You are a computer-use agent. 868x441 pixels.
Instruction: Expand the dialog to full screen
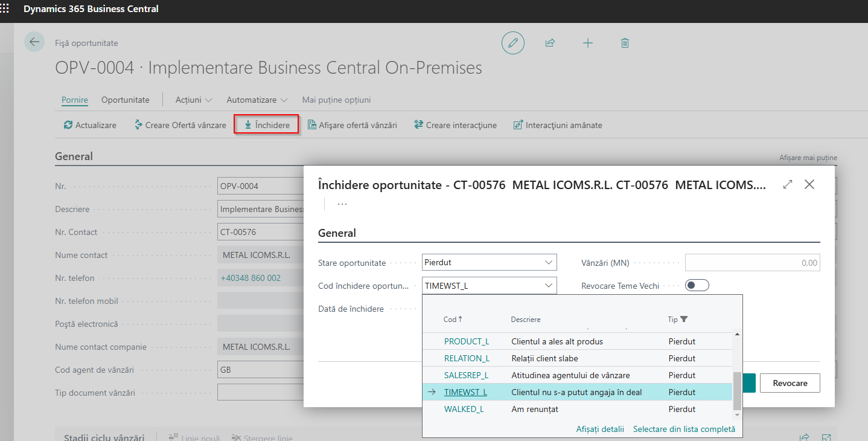click(x=788, y=184)
